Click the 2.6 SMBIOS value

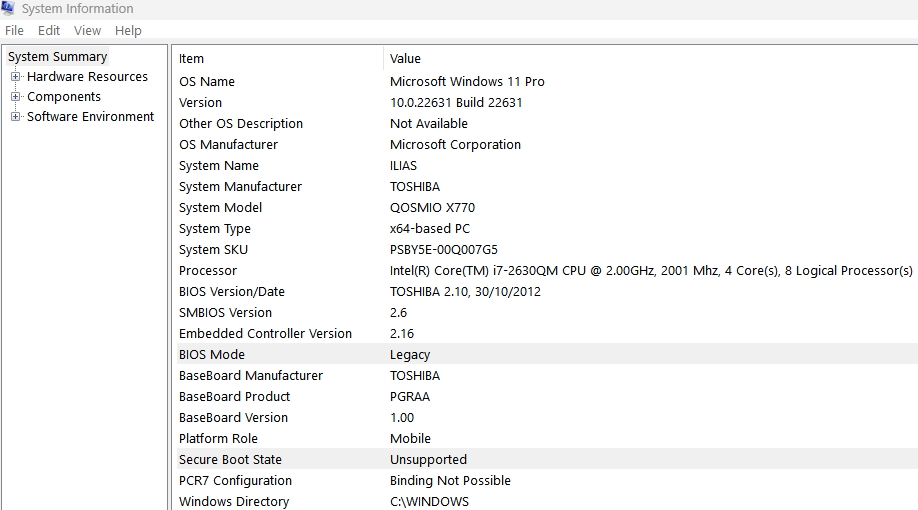399,313
